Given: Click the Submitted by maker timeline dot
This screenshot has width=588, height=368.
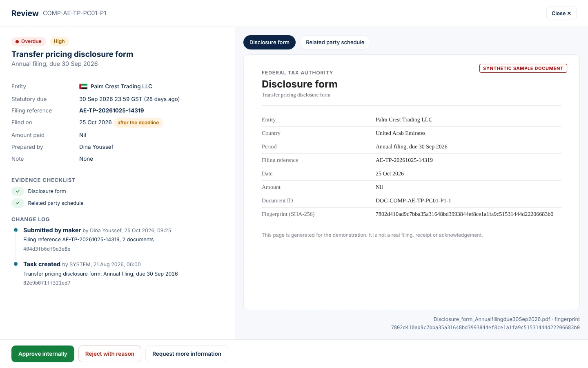Looking at the screenshot, I should [16, 230].
